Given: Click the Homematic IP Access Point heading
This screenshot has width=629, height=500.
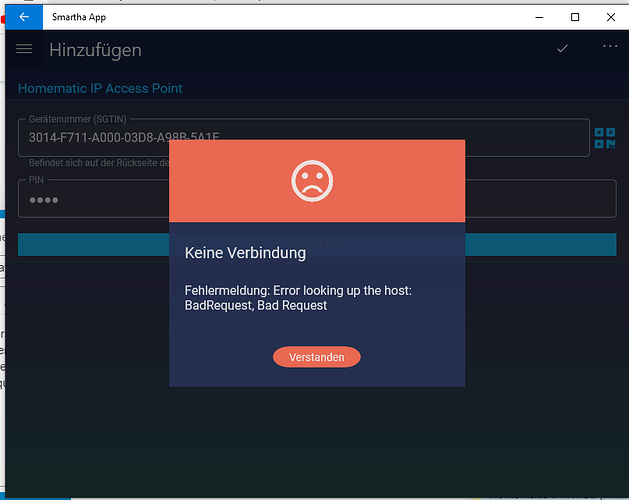Looking at the screenshot, I should [x=100, y=88].
